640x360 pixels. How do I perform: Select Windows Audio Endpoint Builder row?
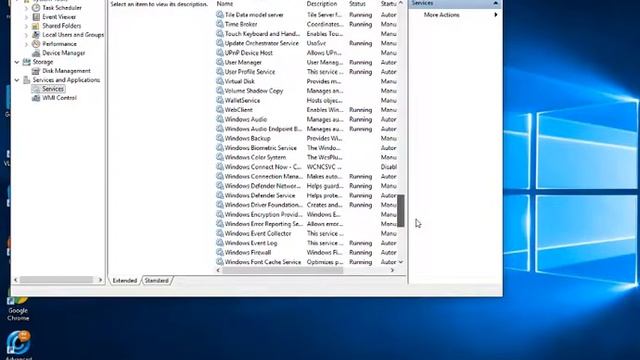click(x=306, y=129)
